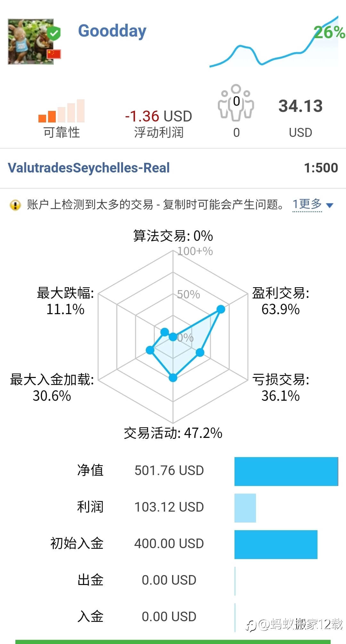Click the yellow warning exclamation icon

click(x=15, y=205)
